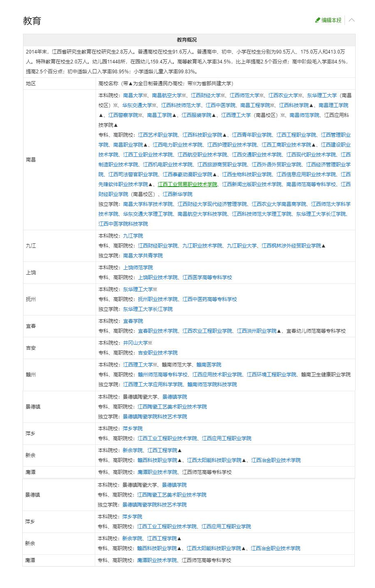The height and width of the screenshot is (588, 375).
Task: Open the 南昌理工学院 link
Action: pos(333,105)
